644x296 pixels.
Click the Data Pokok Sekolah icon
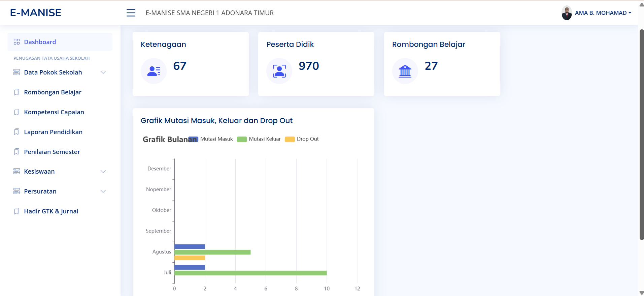click(16, 72)
